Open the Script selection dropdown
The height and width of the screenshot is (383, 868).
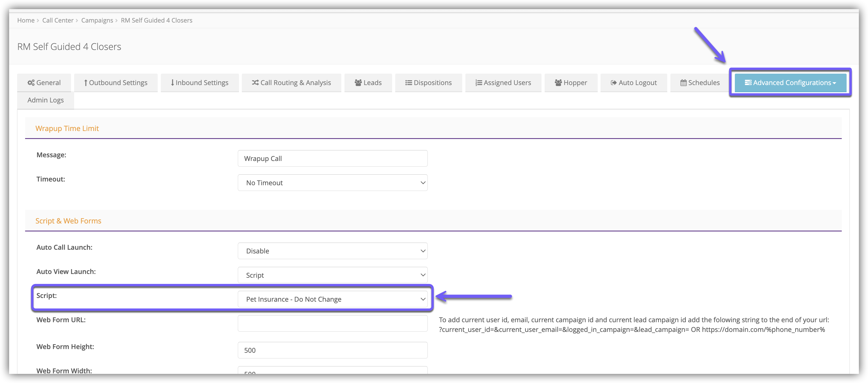click(x=332, y=299)
